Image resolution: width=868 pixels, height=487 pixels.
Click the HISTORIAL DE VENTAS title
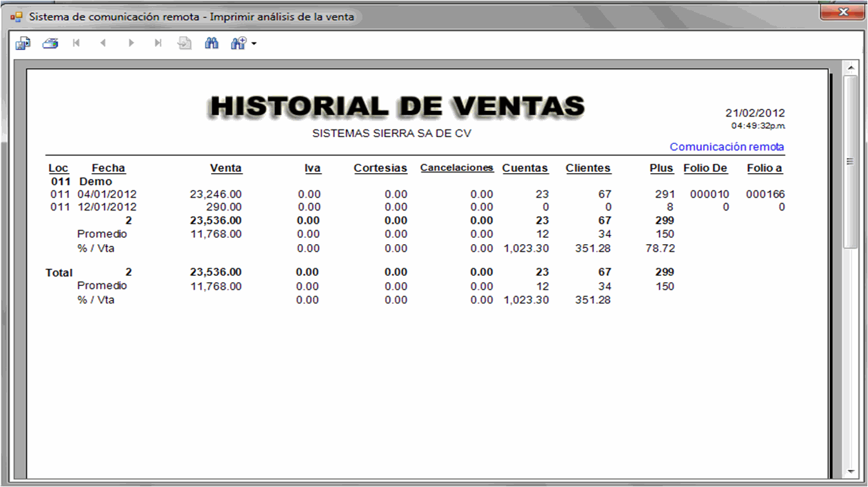click(x=397, y=107)
